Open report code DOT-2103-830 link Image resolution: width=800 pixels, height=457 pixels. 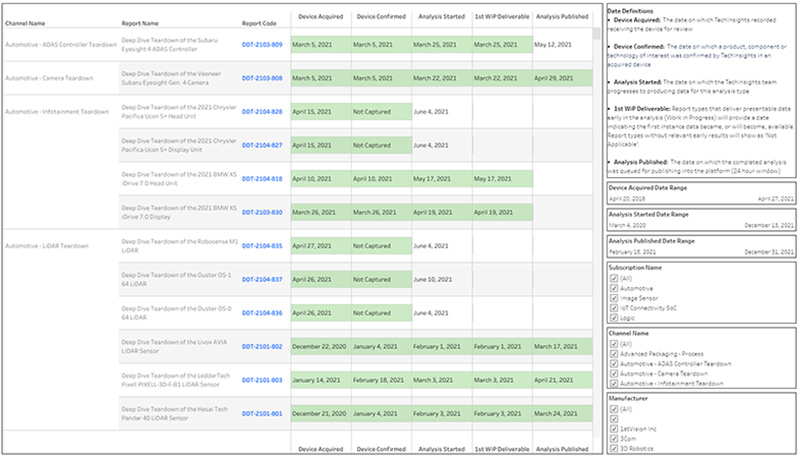[x=262, y=213]
